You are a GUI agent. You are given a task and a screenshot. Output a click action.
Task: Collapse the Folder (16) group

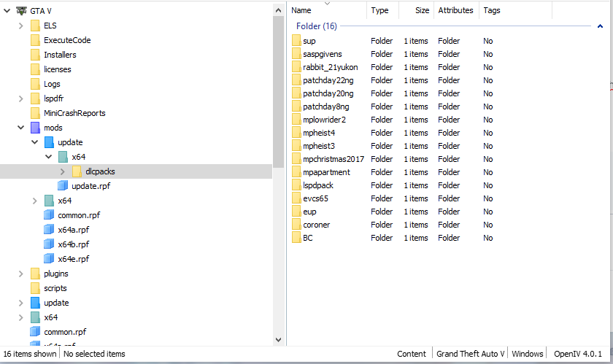click(600, 26)
